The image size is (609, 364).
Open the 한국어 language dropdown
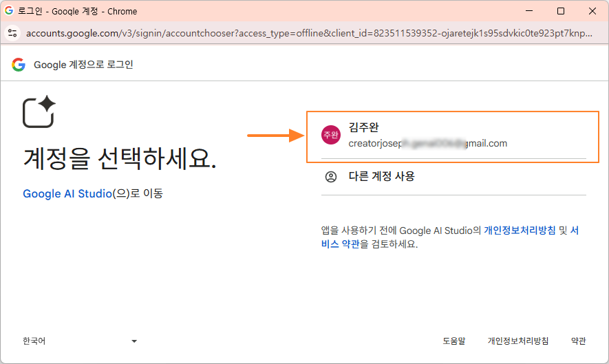pos(80,341)
